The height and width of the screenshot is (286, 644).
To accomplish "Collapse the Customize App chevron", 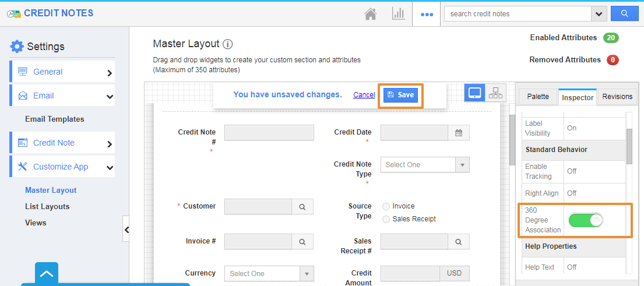I will click(110, 167).
